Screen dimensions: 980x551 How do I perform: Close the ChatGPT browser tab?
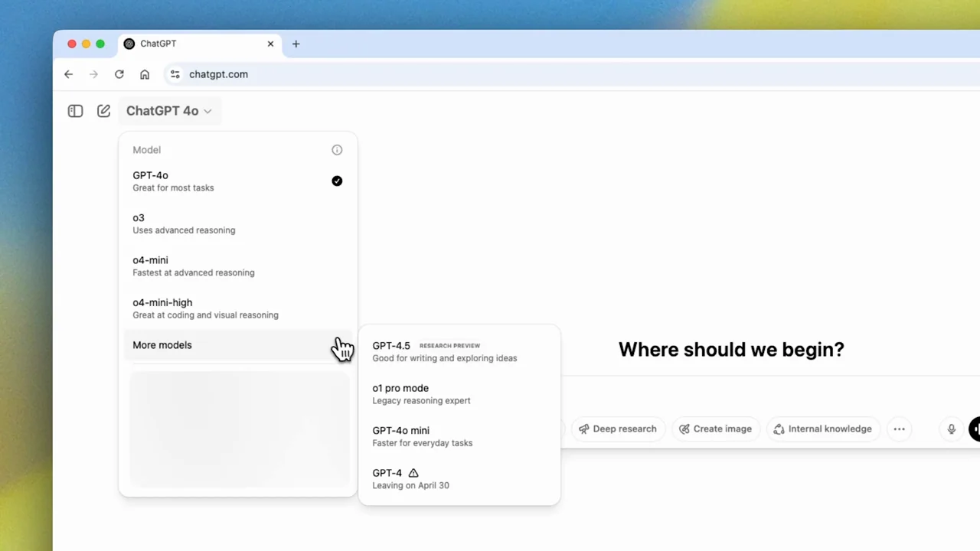point(270,44)
